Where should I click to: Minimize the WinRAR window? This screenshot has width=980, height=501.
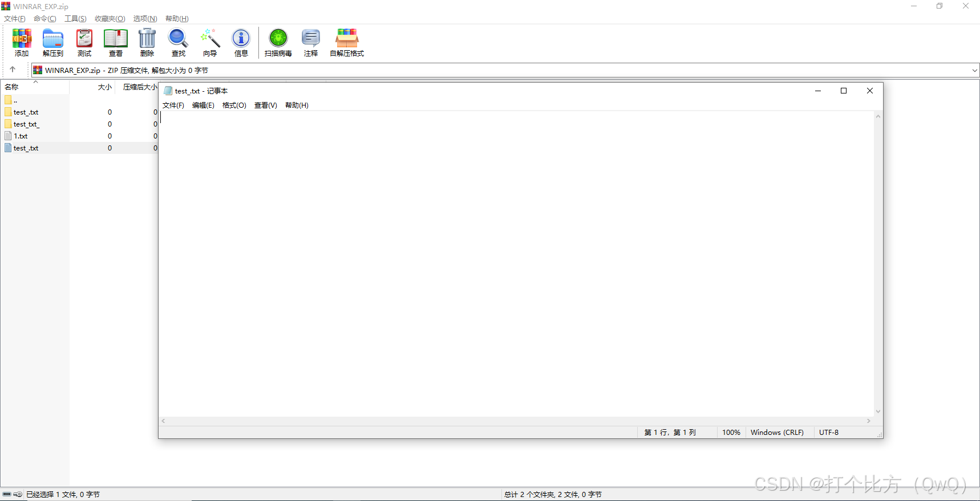[914, 6]
